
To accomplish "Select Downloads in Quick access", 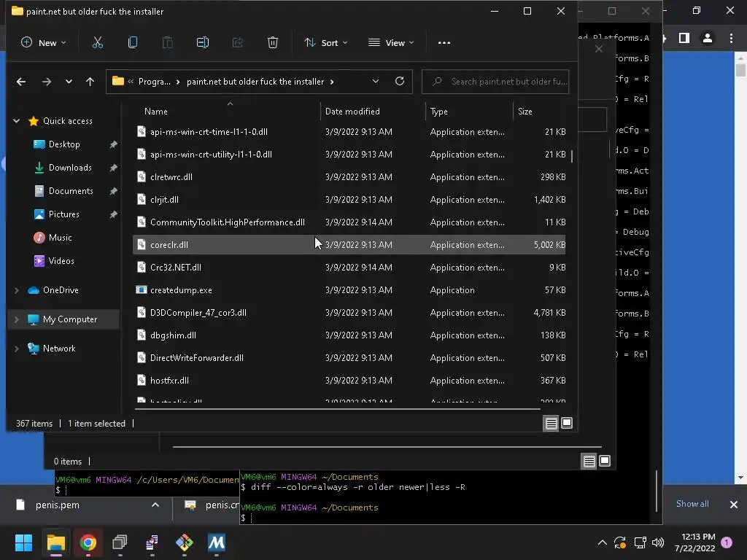I will [69, 168].
